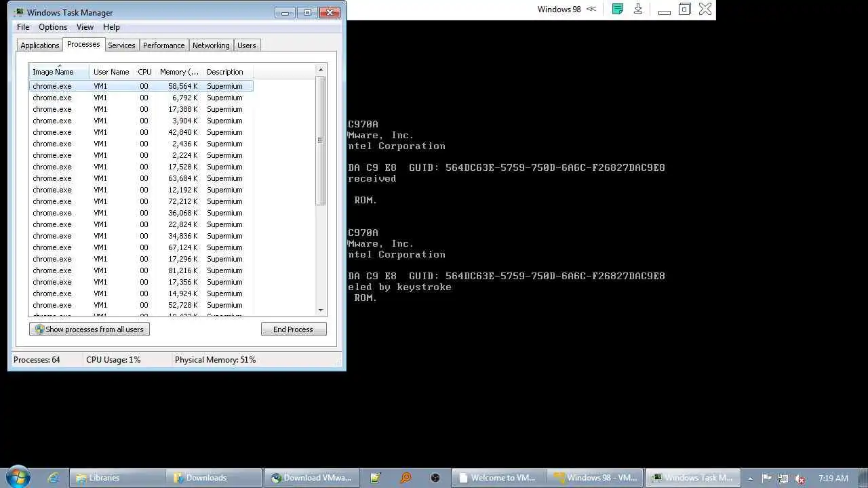The height and width of the screenshot is (488, 868).
Task: Select chrome.exe row using 63,684 K
Action: point(141,178)
